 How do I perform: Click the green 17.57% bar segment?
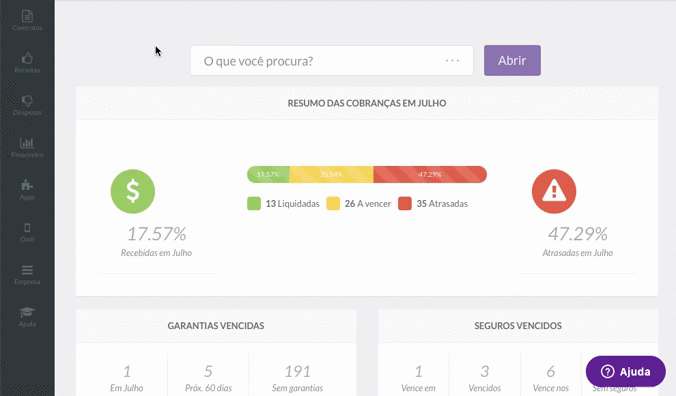tap(268, 175)
